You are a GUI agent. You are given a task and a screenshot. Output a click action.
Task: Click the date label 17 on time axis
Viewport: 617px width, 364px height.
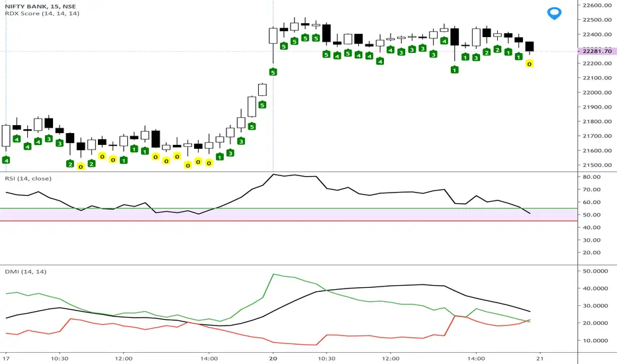click(x=5, y=359)
